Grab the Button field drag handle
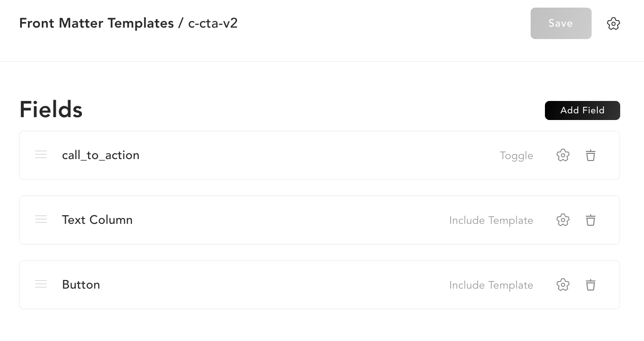This screenshot has height=341, width=644. click(41, 284)
